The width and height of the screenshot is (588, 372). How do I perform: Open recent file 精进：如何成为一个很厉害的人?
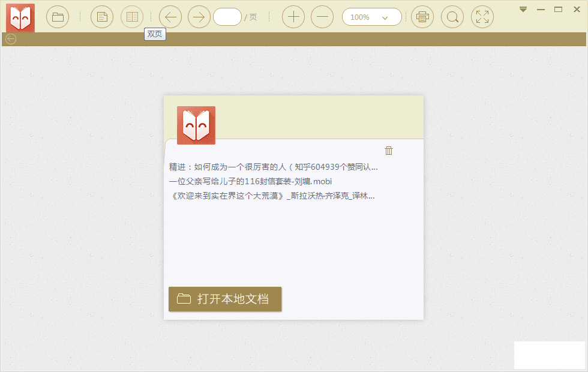(273, 167)
